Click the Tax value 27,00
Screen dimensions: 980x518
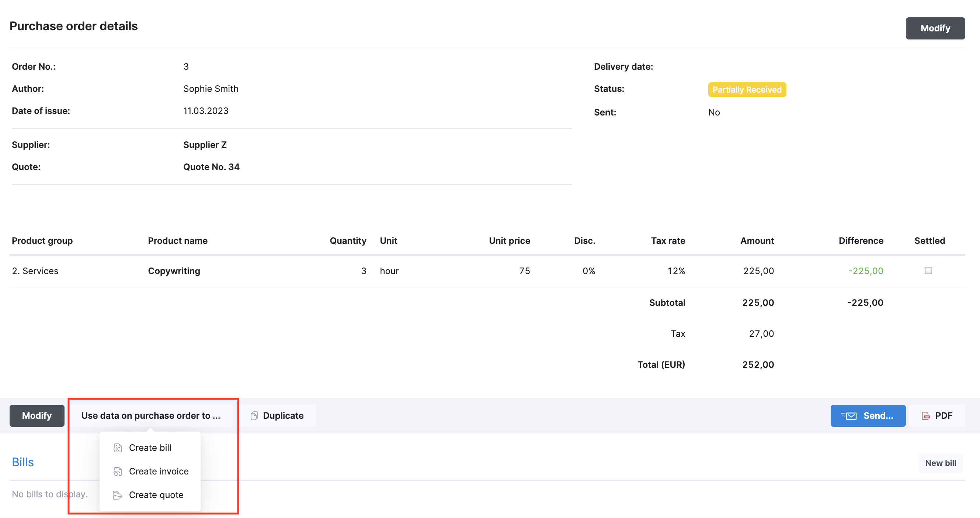(x=761, y=334)
